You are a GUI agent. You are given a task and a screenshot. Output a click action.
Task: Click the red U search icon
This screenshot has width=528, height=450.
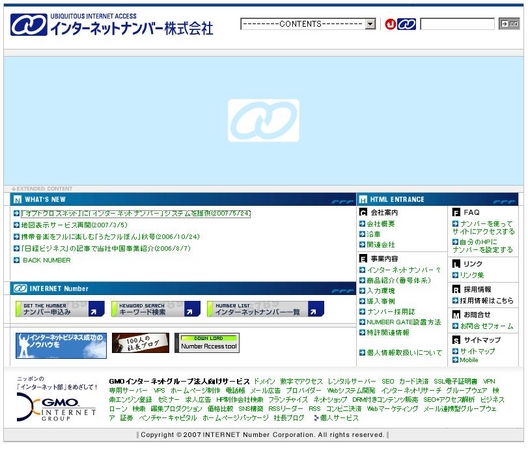[x=390, y=24]
